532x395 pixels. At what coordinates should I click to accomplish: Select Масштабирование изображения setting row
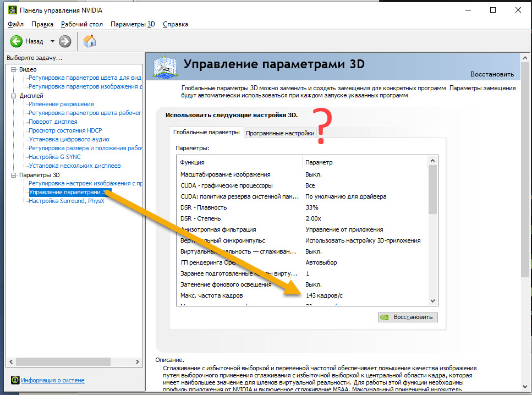coord(302,174)
